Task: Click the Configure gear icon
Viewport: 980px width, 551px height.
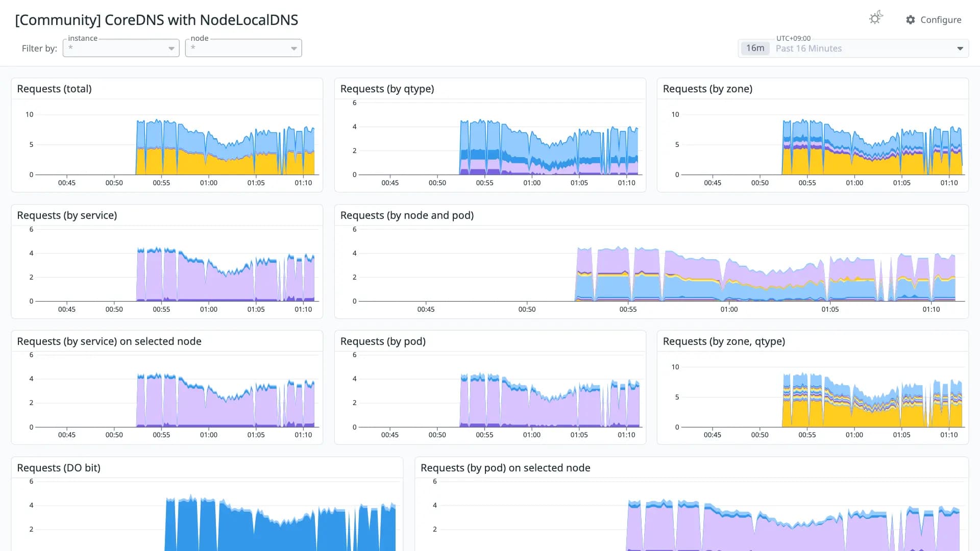Action: click(911, 20)
